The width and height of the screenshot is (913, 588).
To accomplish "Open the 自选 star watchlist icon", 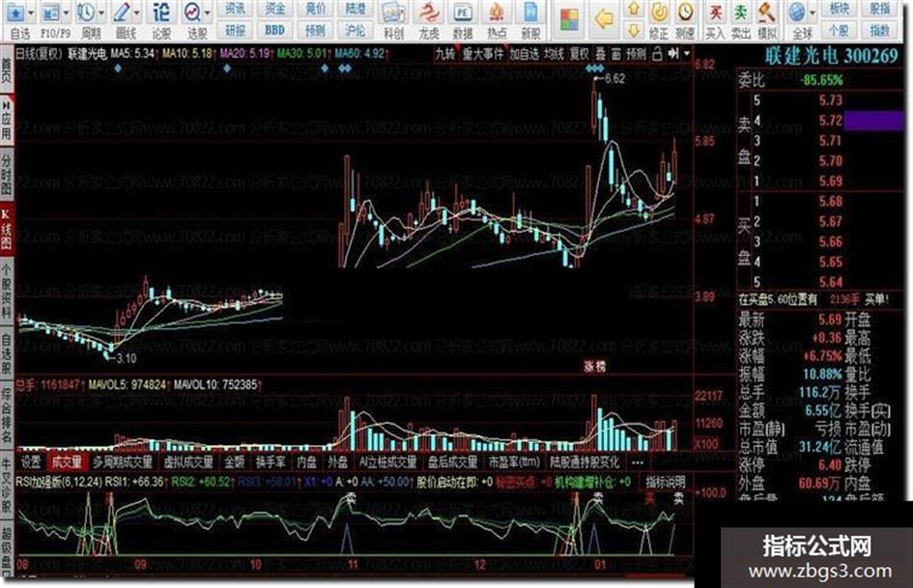I will 15,13.
